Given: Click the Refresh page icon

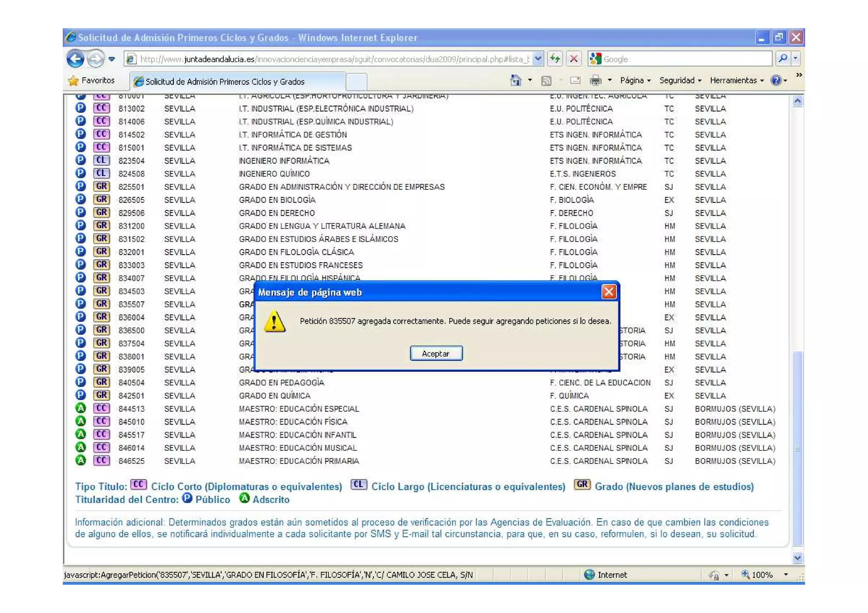Looking at the screenshot, I should (x=555, y=59).
